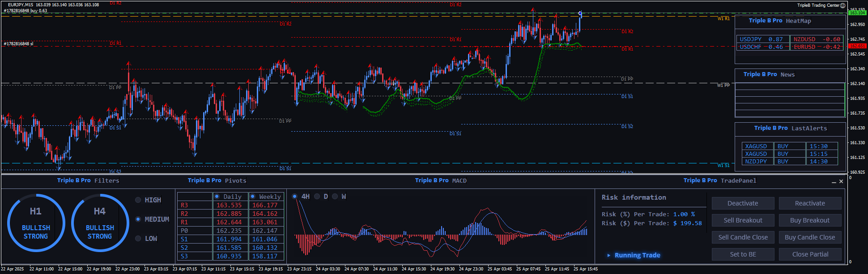Screen dimensions: 868x274
Task: Select the NZDJPY alert in LastAlerts
Action: click(x=756, y=162)
